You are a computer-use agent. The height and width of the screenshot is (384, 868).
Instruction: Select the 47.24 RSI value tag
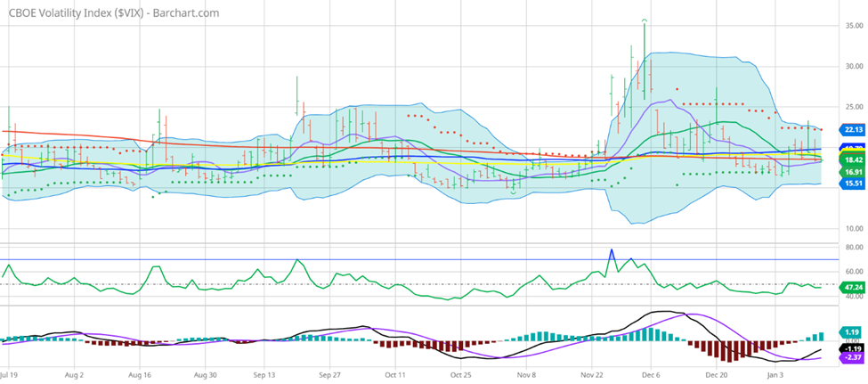[x=851, y=287]
